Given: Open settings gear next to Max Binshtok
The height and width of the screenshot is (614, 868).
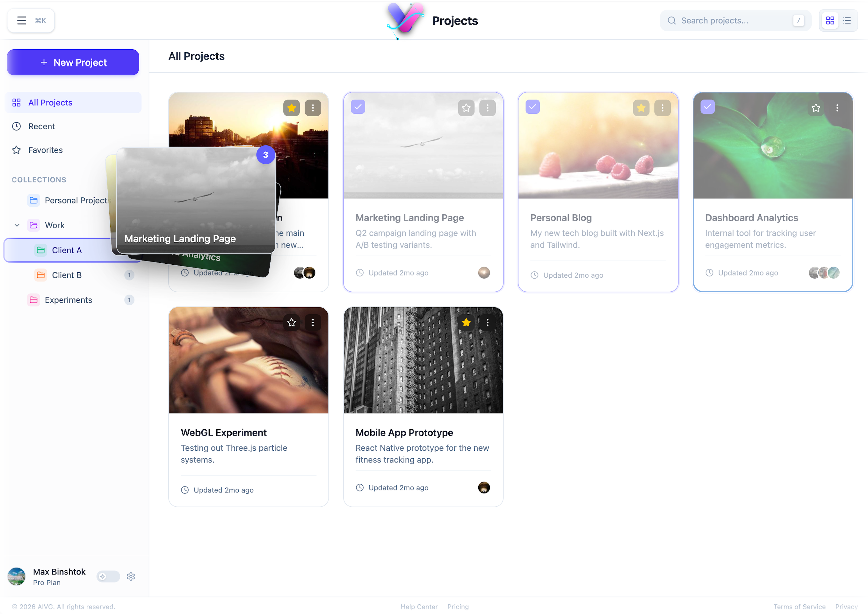Looking at the screenshot, I should click(x=131, y=576).
